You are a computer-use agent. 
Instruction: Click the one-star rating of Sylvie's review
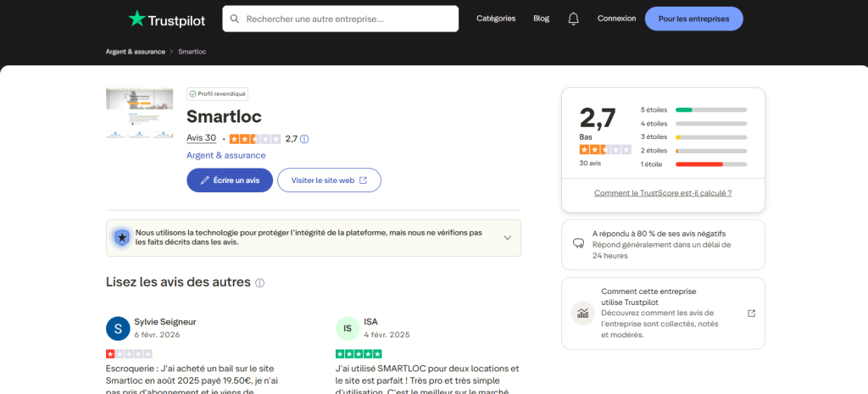(129, 354)
